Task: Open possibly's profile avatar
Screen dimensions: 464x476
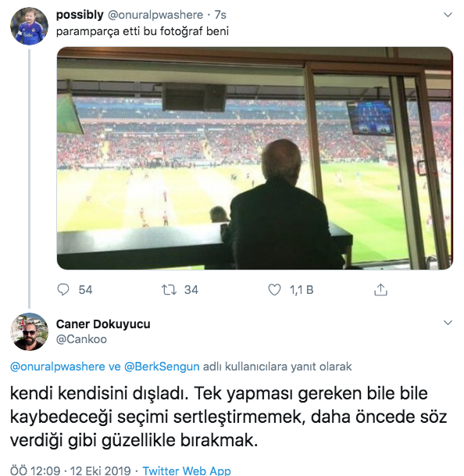Action: pos(29,26)
